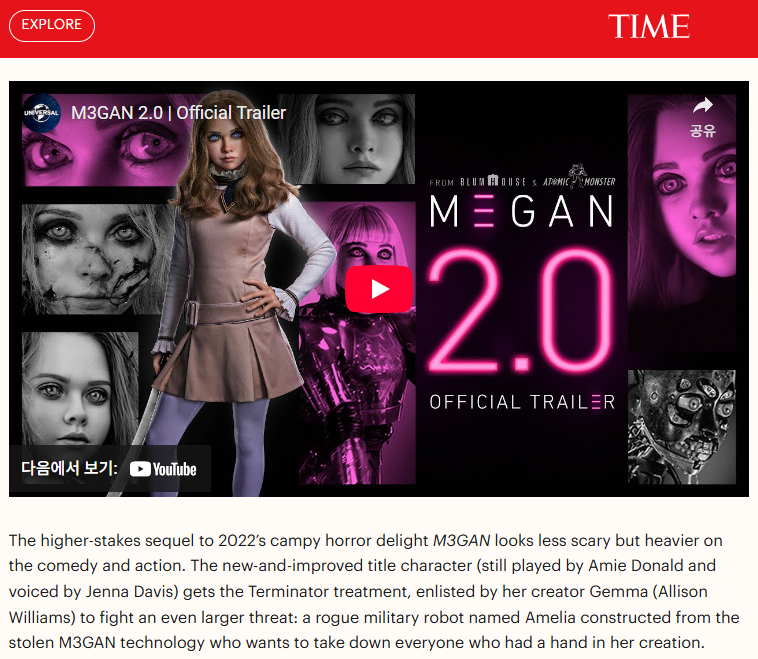The width and height of the screenshot is (758, 659).
Task: Click the EXPLORE button in the header
Action: coord(52,26)
